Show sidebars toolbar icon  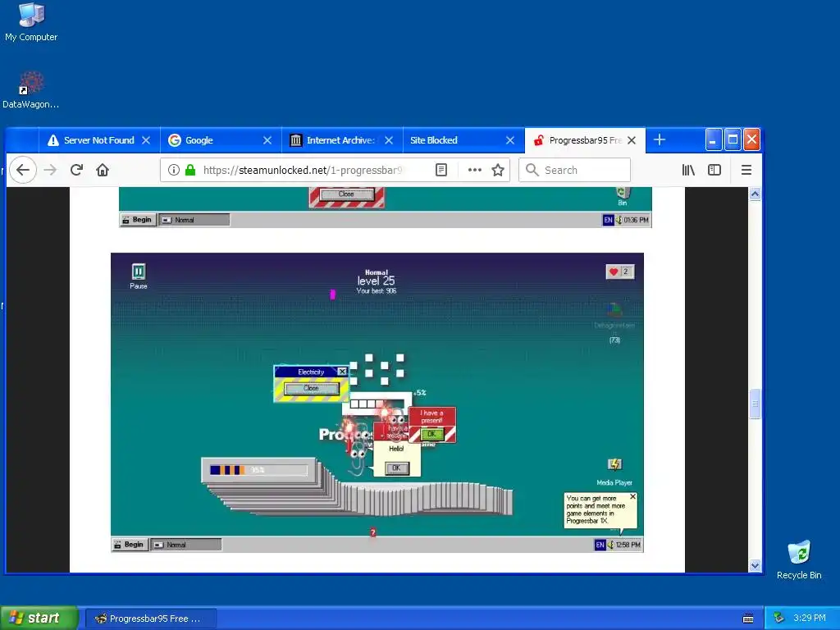(x=714, y=170)
